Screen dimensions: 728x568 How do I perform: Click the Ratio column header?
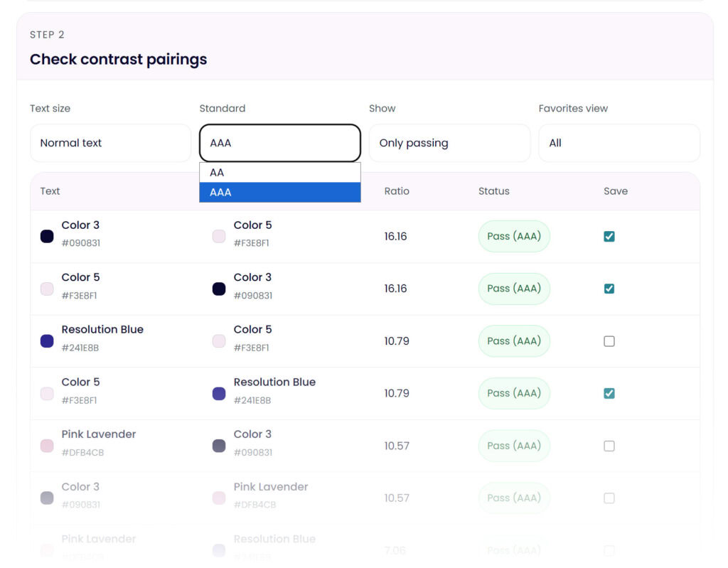(397, 191)
